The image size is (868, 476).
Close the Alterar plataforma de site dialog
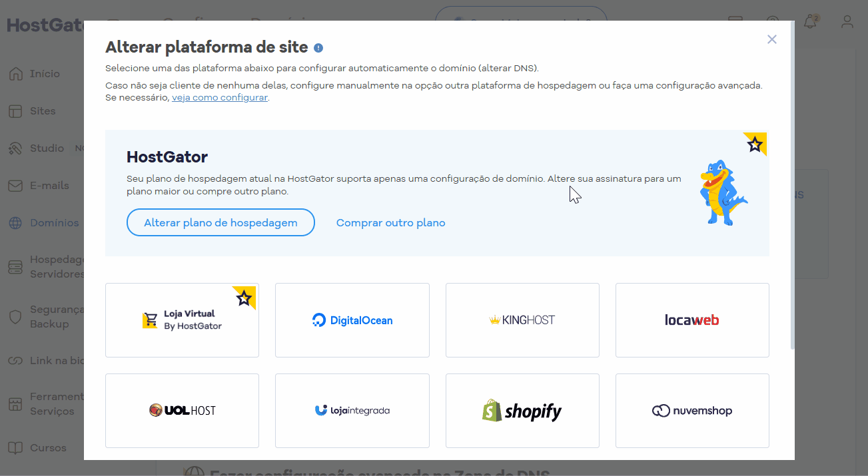(x=771, y=39)
